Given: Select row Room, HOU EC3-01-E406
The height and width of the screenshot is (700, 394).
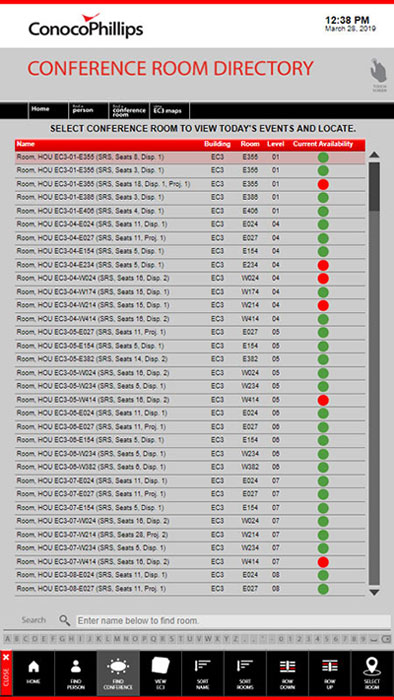Looking at the screenshot, I should pyautogui.click(x=190, y=211).
